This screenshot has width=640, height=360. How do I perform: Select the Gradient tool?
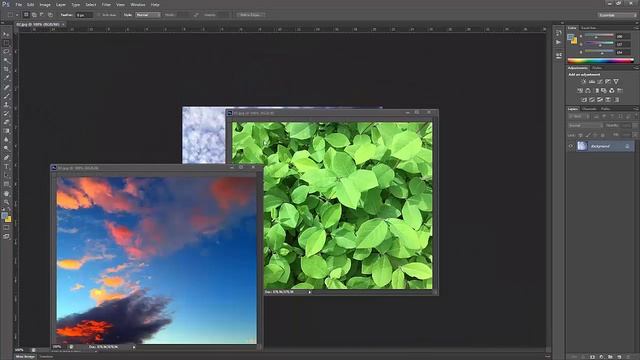6,131
